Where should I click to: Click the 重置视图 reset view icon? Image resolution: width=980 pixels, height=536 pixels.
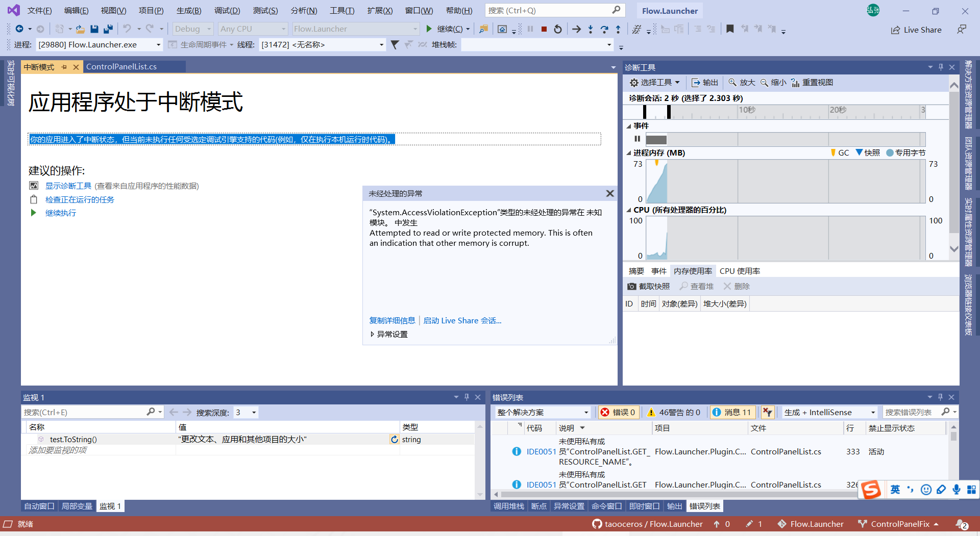(794, 82)
